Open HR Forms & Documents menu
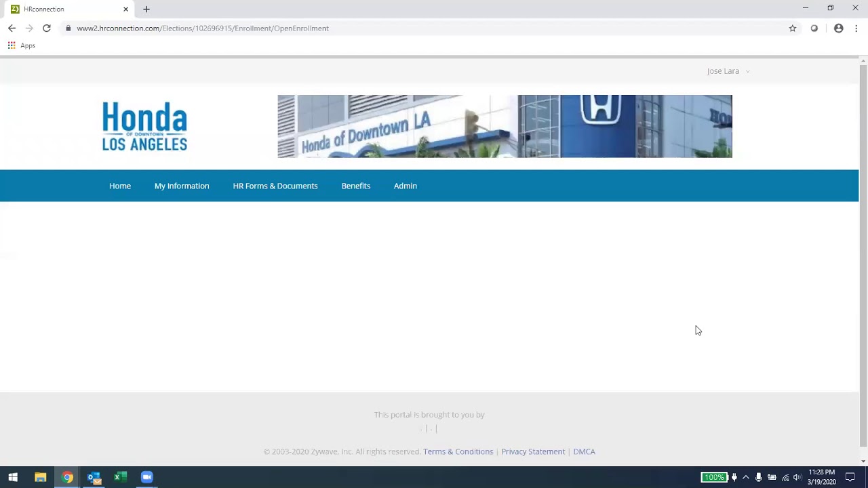 (275, 186)
